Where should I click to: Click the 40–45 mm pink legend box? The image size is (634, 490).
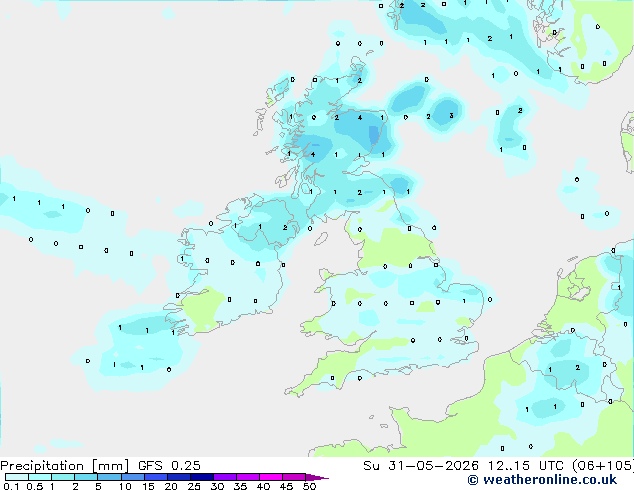click(271, 477)
